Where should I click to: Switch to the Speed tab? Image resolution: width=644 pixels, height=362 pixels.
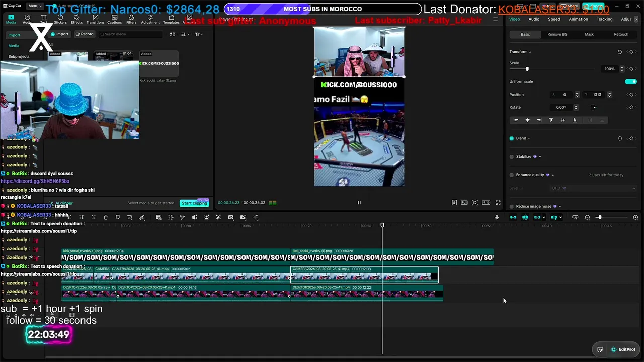[x=554, y=19]
